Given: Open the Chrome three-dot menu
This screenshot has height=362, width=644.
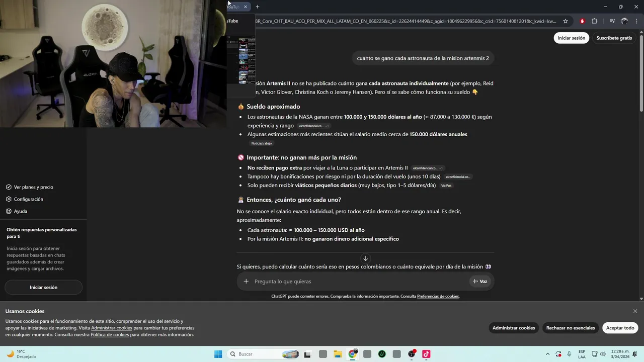Looking at the screenshot, I should coord(636,21).
